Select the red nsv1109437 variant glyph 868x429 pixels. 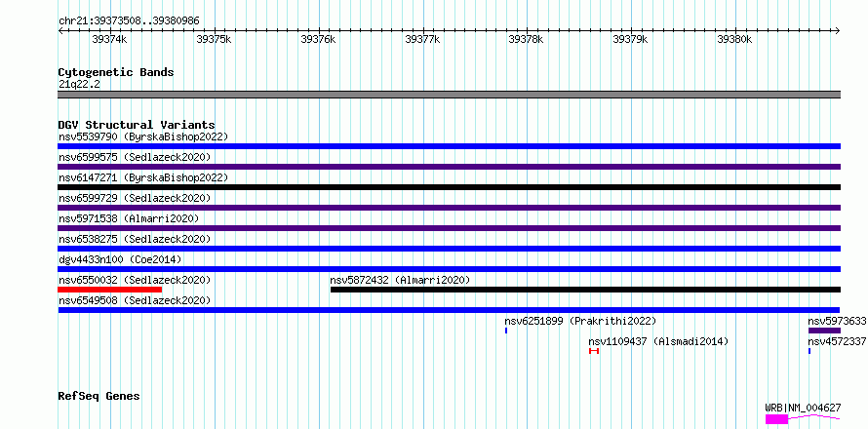coord(594,351)
